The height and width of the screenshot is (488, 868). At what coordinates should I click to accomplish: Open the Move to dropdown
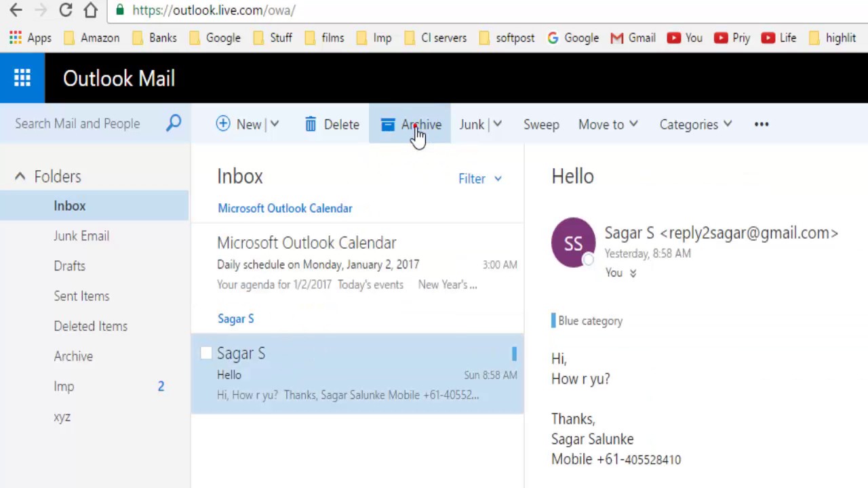coord(608,124)
